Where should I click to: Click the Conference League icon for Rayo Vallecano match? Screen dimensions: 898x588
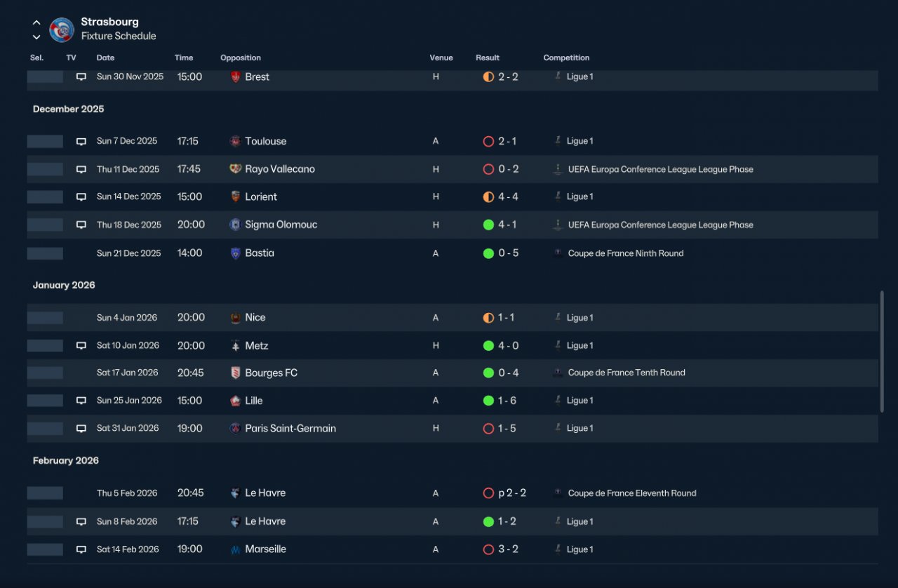point(558,169)
